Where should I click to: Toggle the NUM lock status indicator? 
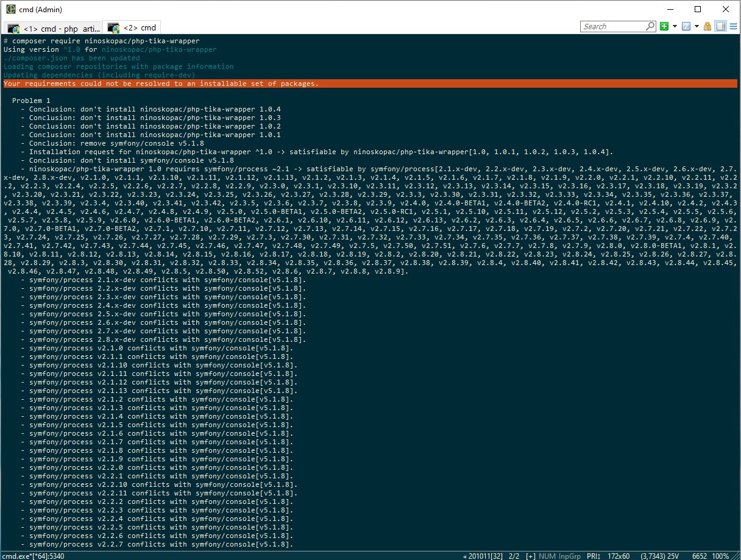[x=547, y=556]
